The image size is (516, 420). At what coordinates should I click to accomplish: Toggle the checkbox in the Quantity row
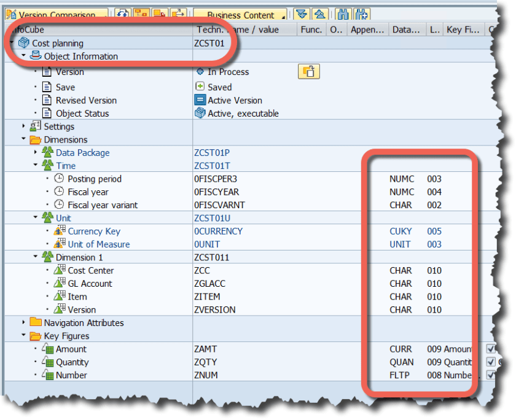point(491,362)
